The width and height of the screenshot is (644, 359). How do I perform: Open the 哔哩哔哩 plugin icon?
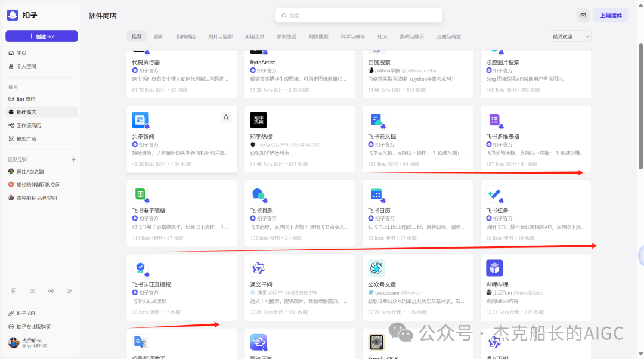tap(494, 268)
